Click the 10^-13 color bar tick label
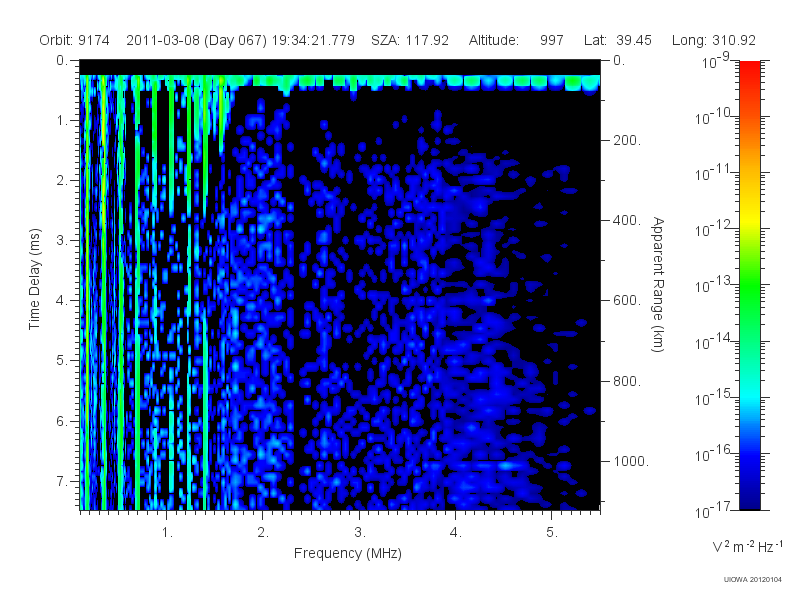Screen dimensions: 800x600 (x=712, y=285)
